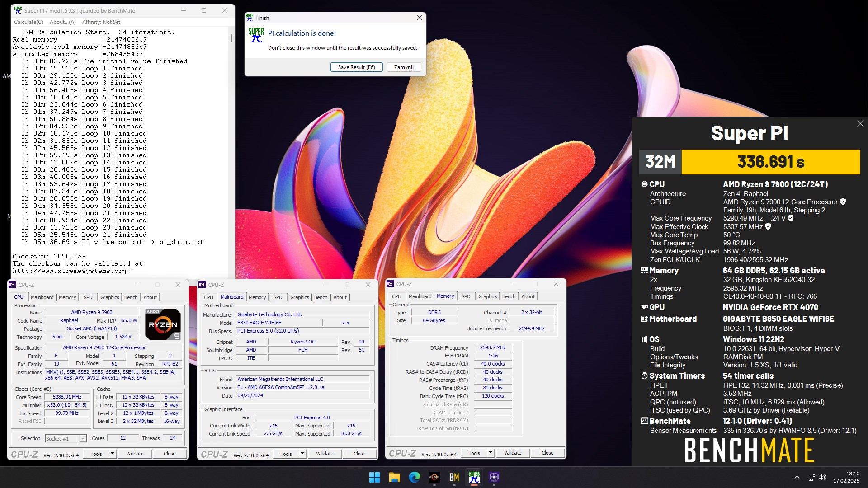Click the Max Effective Clock verified shield

pyautogui.click(x=768, y=226)
